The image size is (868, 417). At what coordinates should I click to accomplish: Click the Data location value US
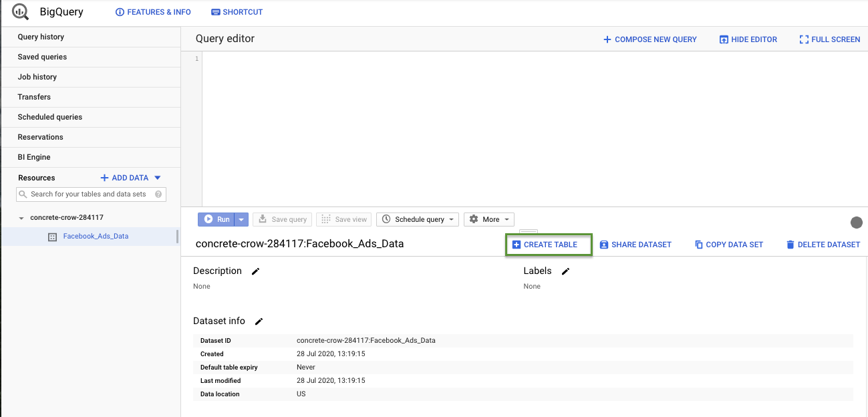tap(301, 394)
